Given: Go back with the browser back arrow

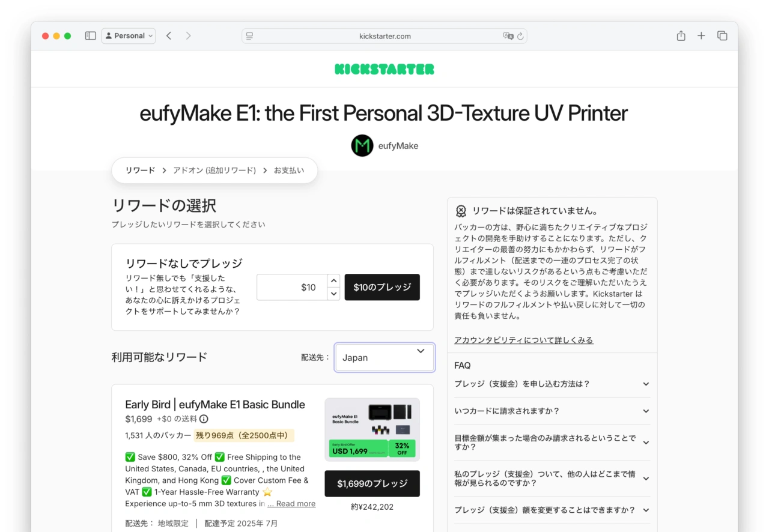Looking at the screenshot, I should coord(169,36).
